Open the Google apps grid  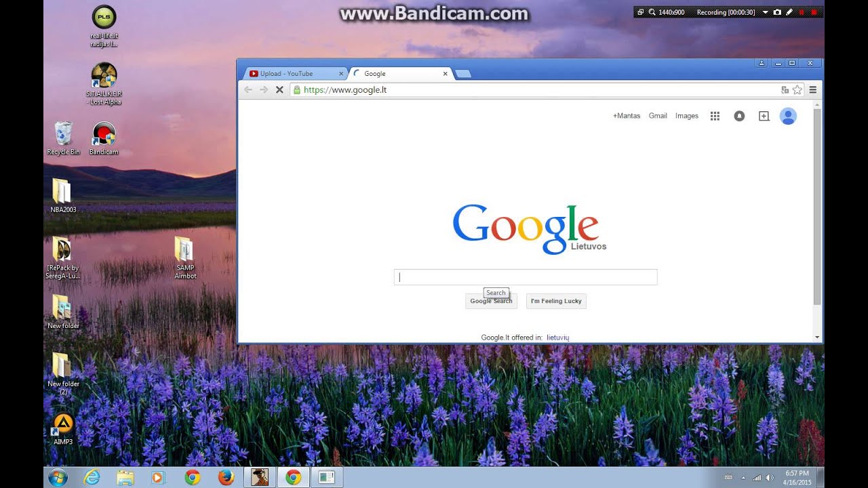point(715,116)
